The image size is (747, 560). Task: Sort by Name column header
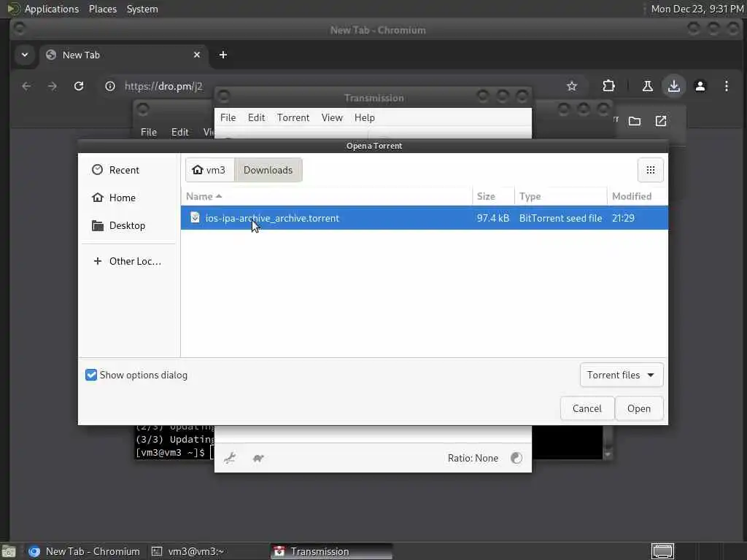pyautogui.click(x=327, y=196)
